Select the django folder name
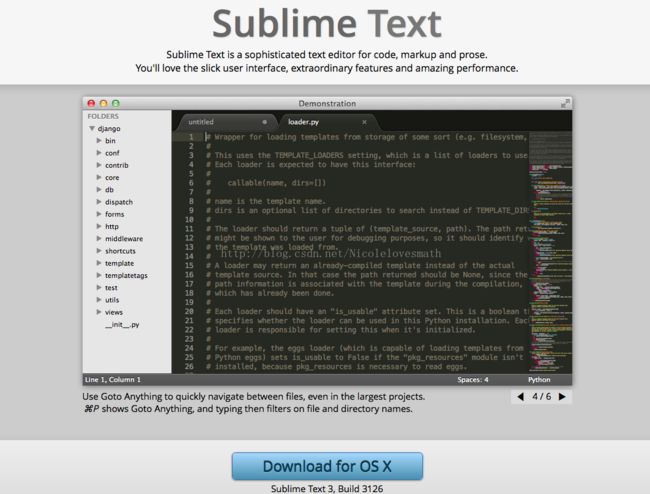Viewport: 650px width, 494px height. (x=109, y=129)
